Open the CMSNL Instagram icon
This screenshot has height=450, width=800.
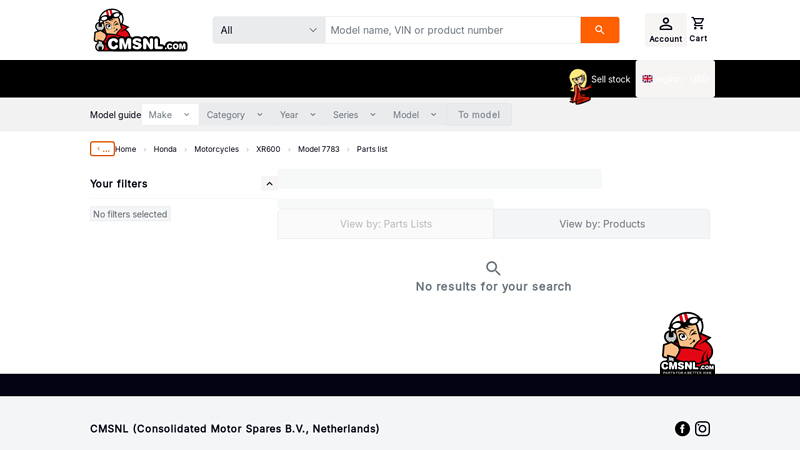click(702, 429)
